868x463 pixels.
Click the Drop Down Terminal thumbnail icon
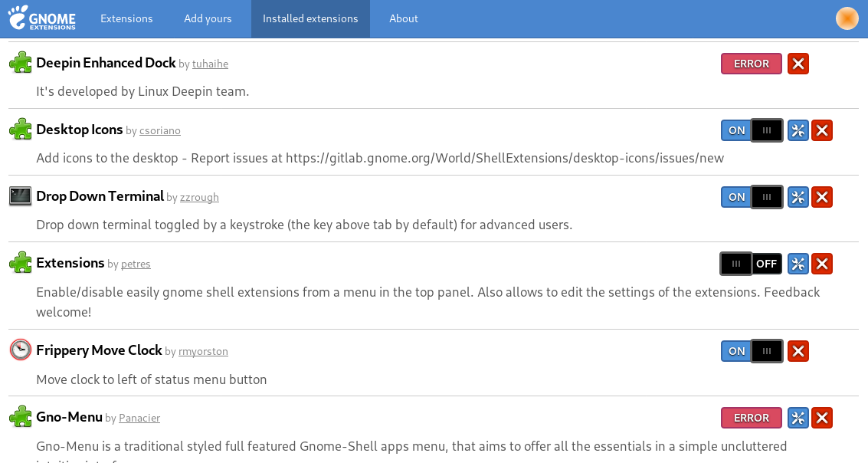tap(19, 196)
